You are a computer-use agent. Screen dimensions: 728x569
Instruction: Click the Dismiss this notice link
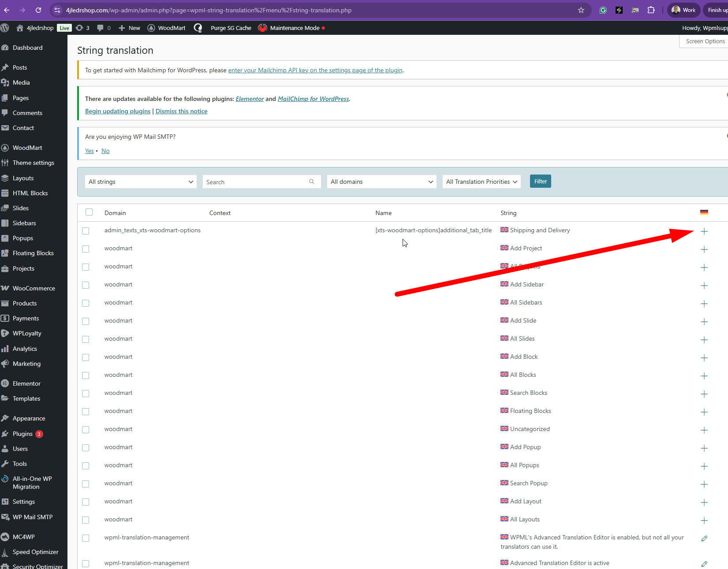point(181,111)
